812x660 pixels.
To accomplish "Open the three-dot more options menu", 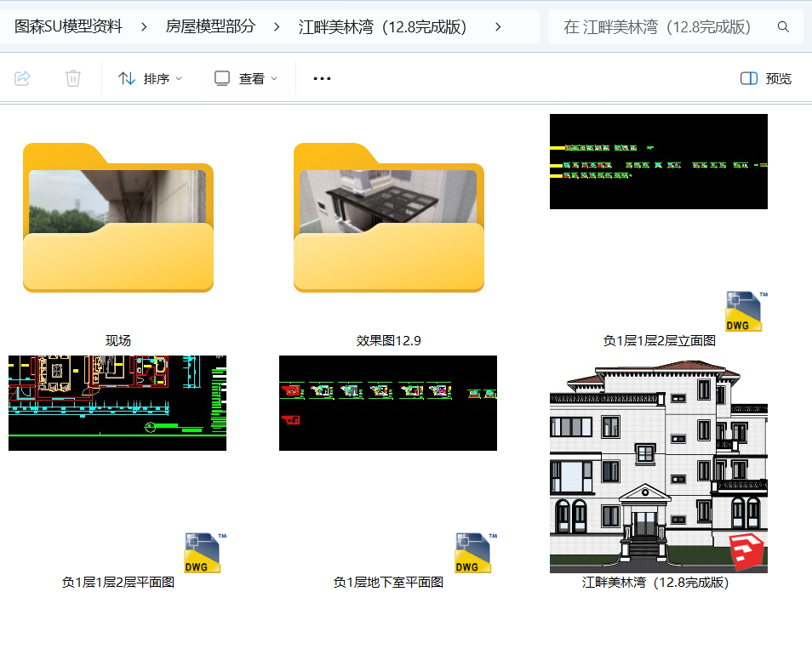I will [322, 79].
